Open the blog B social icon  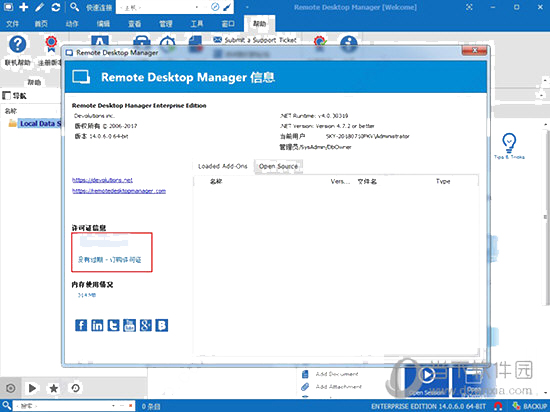coord(162,325)
